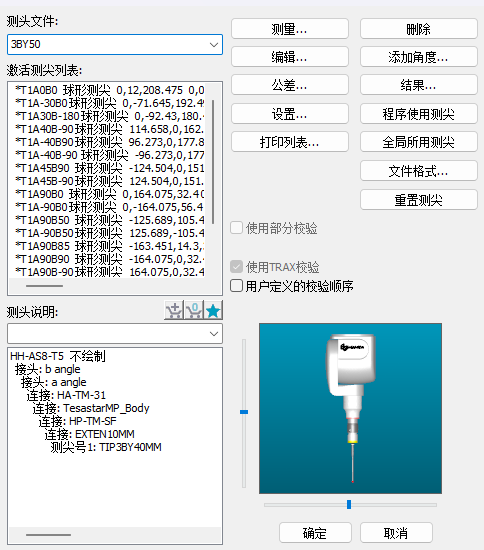Select the 接头: a angle entry
The height and width of the screenshot is (550, 484).
(x=54, y=382)
